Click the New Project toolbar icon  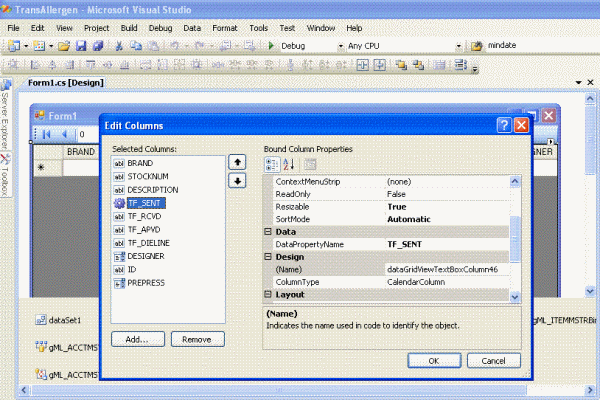[x=14, y=46]
